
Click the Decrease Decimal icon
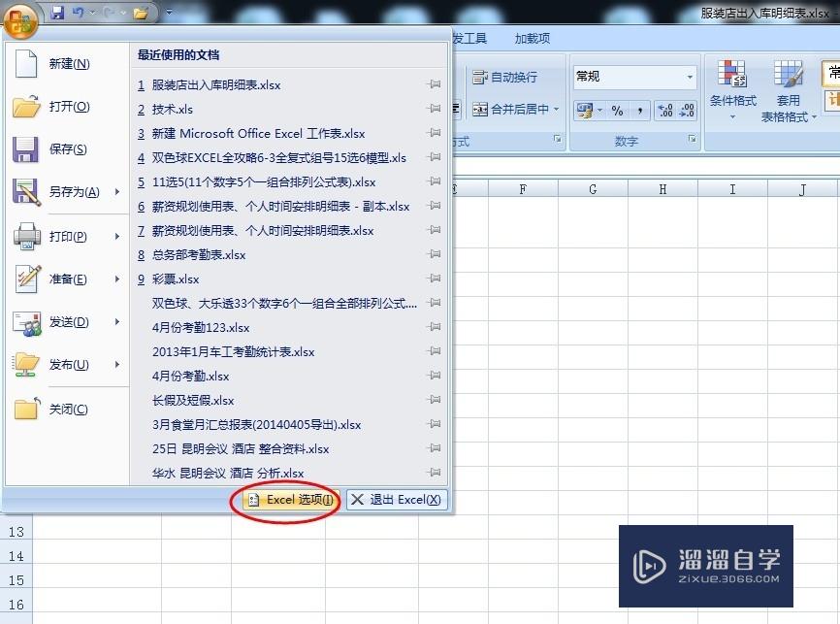[688, 111]
